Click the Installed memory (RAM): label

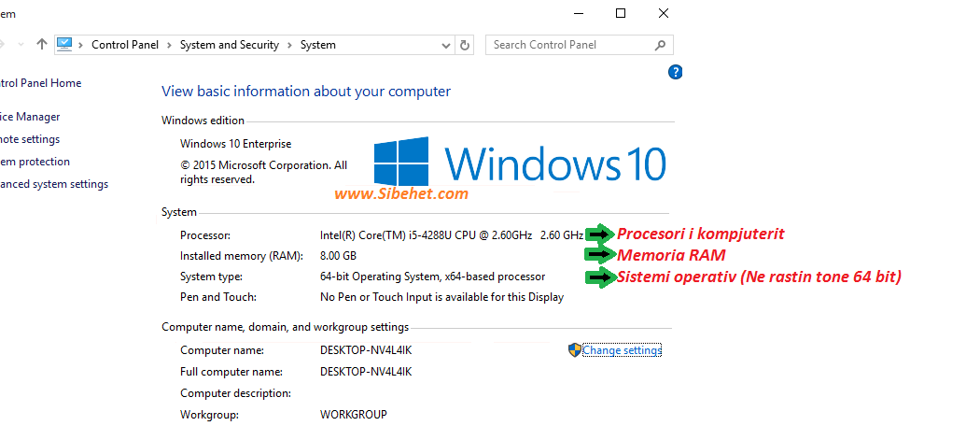242,256
